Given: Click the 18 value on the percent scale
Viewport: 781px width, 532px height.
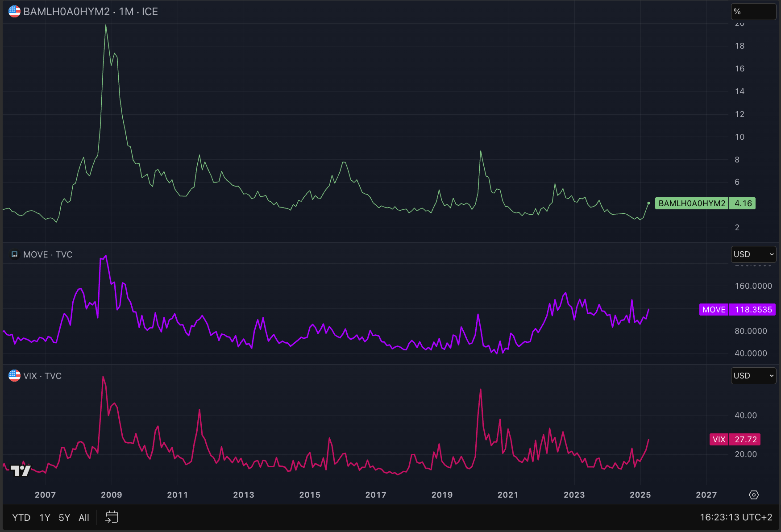Looking at the screenshot, I should (739, 46).
